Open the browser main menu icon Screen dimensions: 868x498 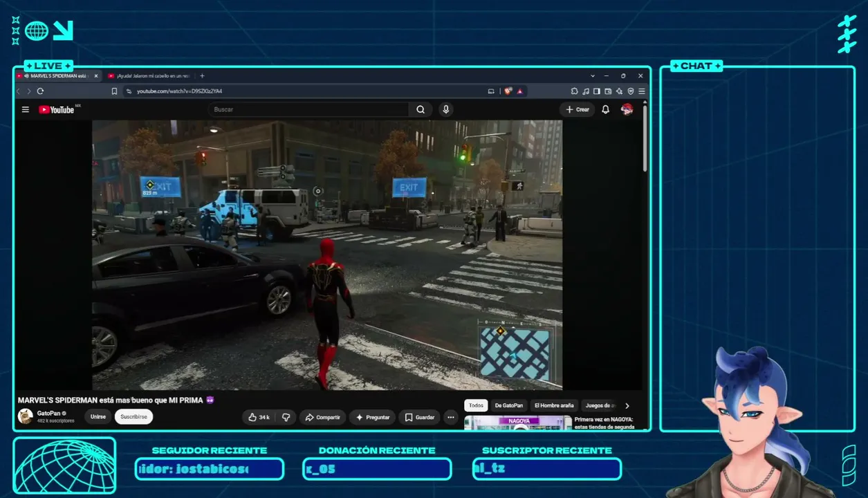(642, 91)
